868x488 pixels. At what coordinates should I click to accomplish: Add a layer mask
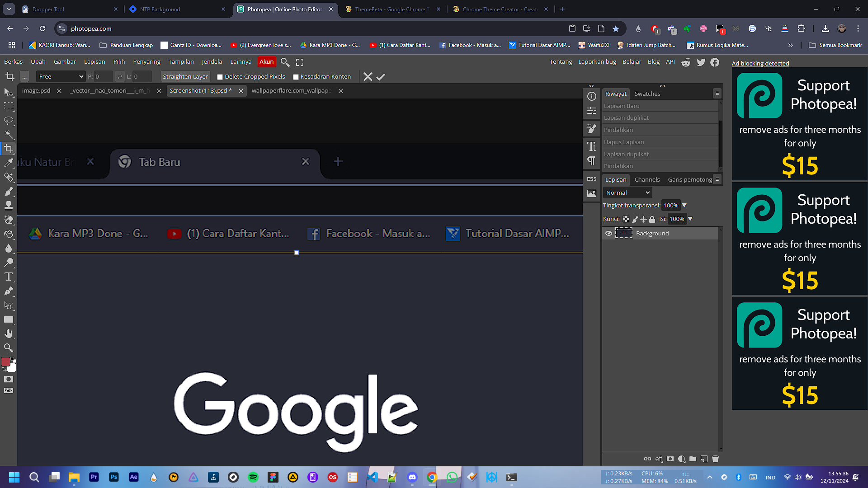[x=670, y=459]
